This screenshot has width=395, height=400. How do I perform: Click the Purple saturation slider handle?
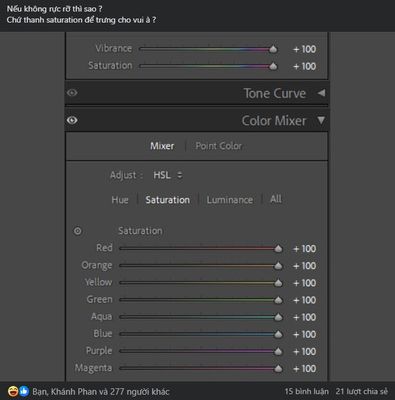pos(278,351)
